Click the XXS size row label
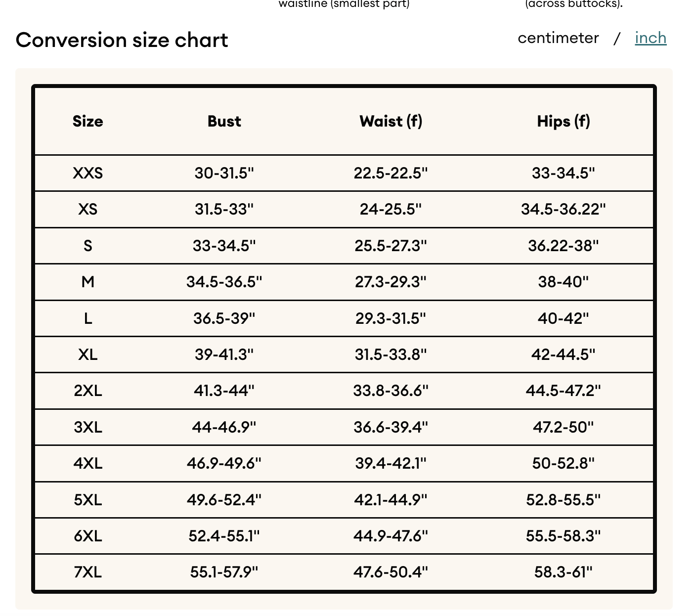 click(88, 173)
